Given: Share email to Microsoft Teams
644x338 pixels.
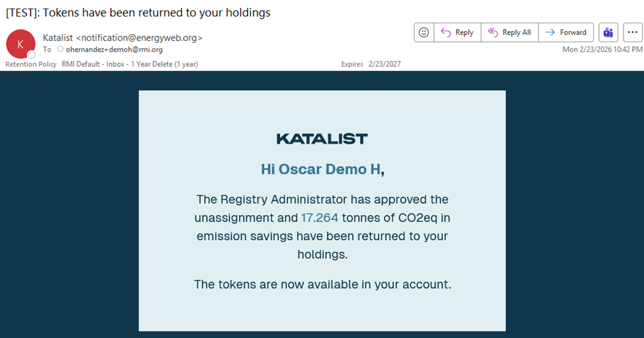Looking at the screenshot, I should (x=608, y=32).
